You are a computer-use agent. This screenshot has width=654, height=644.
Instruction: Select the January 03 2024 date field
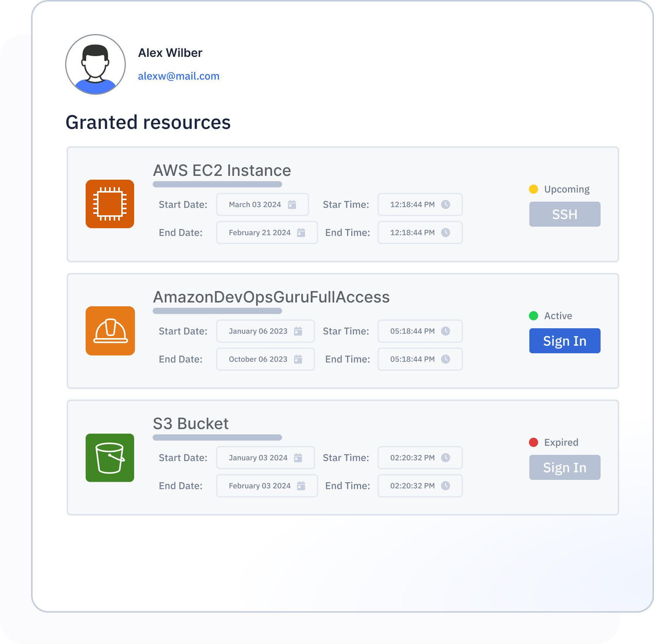tap(265, 458)
